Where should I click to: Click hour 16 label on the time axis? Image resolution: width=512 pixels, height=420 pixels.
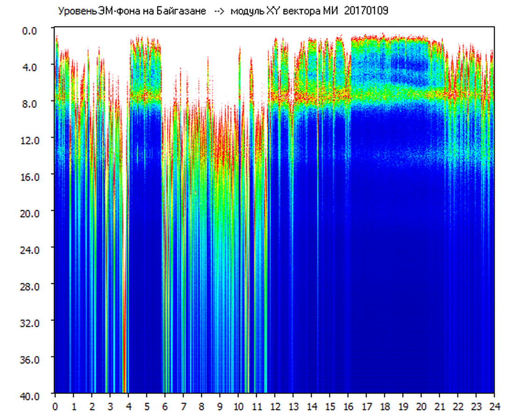click(348, 406)
